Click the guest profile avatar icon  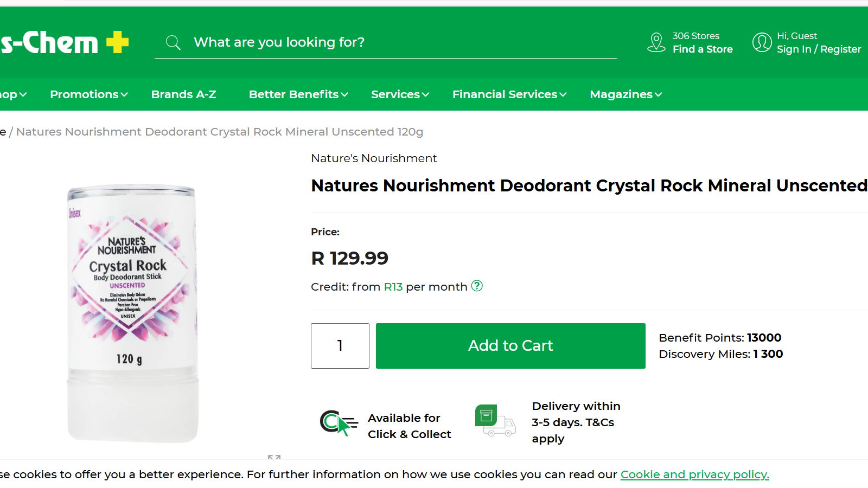click(762, 42)
